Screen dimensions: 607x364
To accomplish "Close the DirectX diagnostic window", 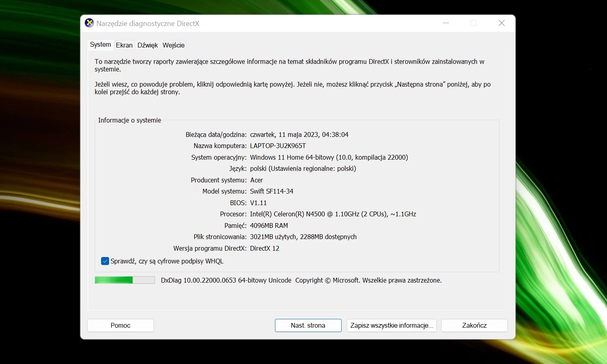I will pyautogui.click(x=502, y=23).
